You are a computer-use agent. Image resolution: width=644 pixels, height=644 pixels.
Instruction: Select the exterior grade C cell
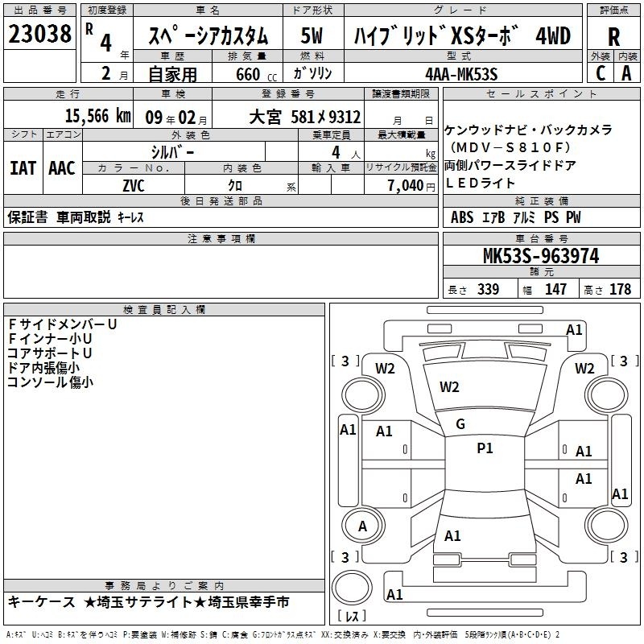(x=600, y=72)
